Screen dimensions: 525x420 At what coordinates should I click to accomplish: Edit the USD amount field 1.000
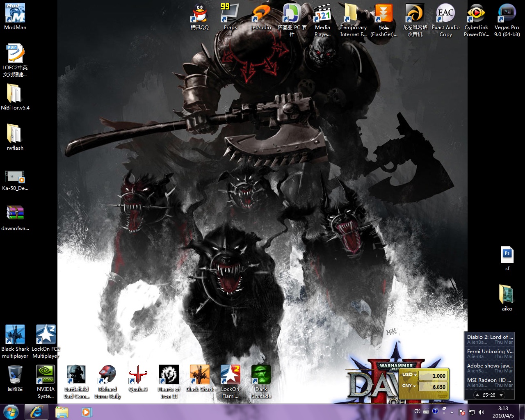coord(433,376)
